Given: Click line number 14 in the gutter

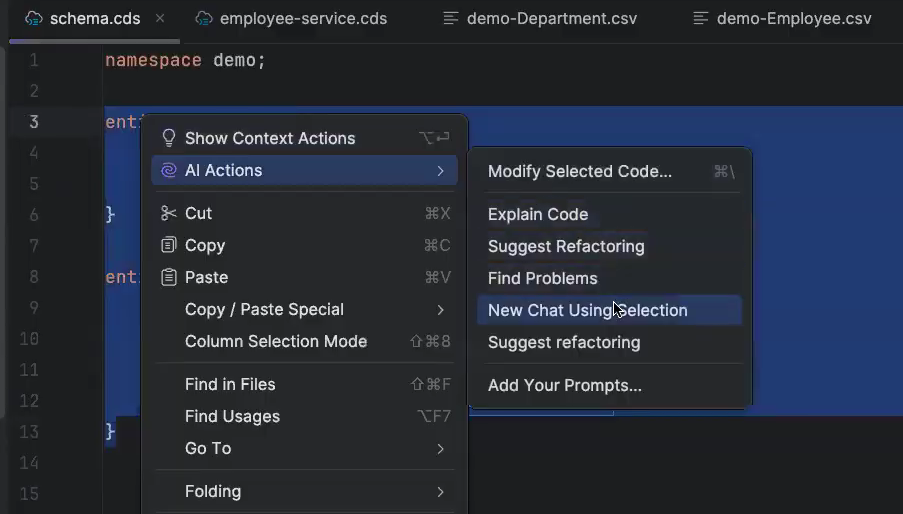Looking at the screenshot, I should [29, 463].
